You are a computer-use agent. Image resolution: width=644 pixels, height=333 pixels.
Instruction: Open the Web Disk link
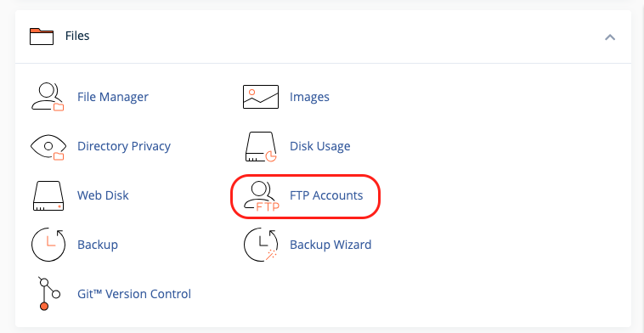(x=103, y=195)
